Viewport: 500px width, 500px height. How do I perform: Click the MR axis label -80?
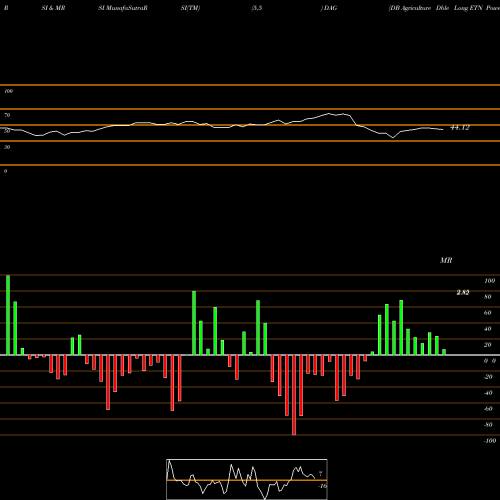click(488, 425)
